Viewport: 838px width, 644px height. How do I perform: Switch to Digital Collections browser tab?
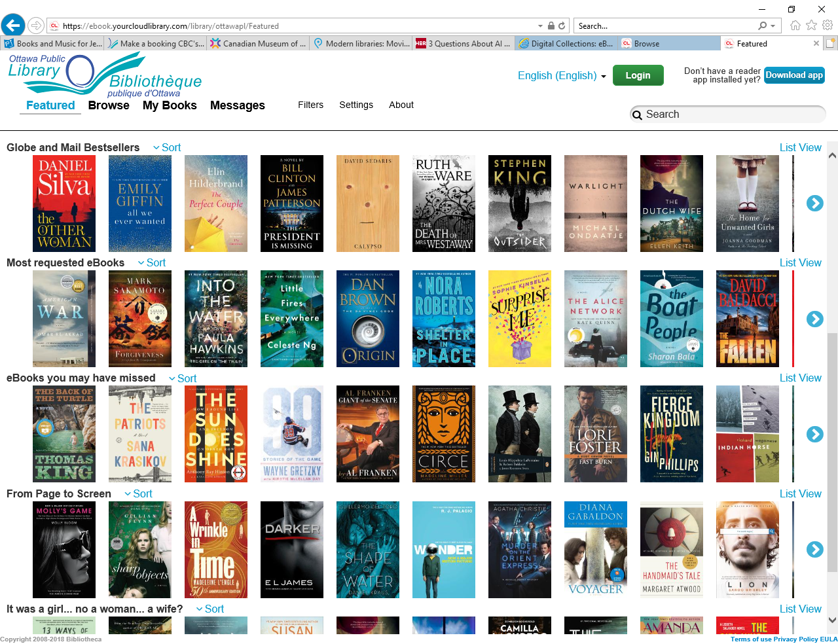567,44
